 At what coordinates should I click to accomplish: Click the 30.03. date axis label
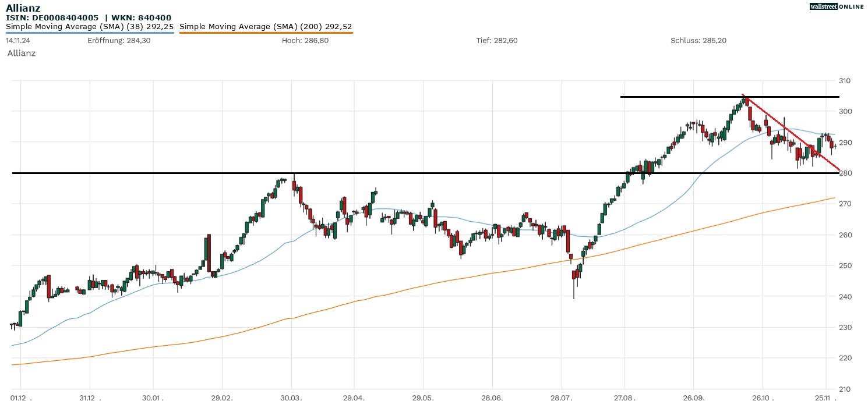pos(291,397)
